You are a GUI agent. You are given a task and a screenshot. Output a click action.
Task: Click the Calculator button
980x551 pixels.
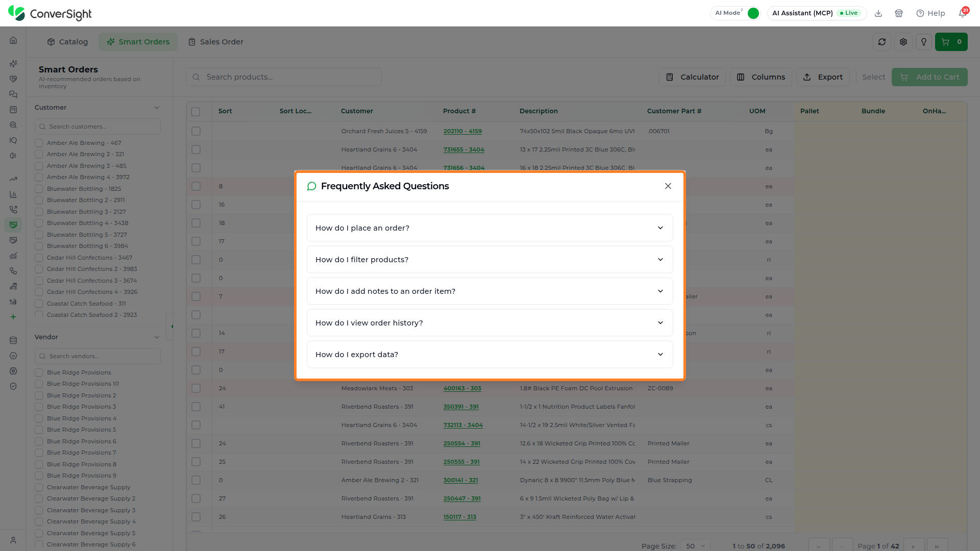[x=693, y=77]
